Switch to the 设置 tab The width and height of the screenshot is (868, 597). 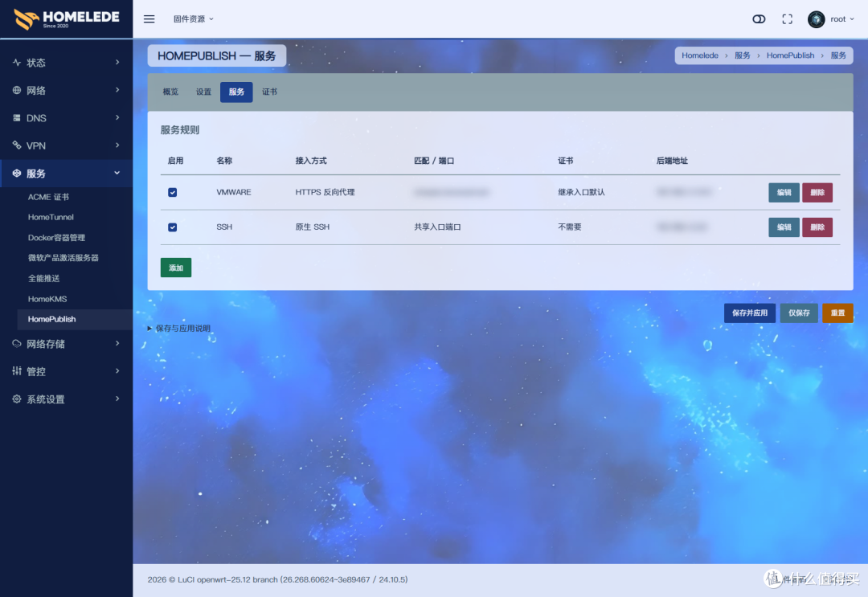coord(203,92)
